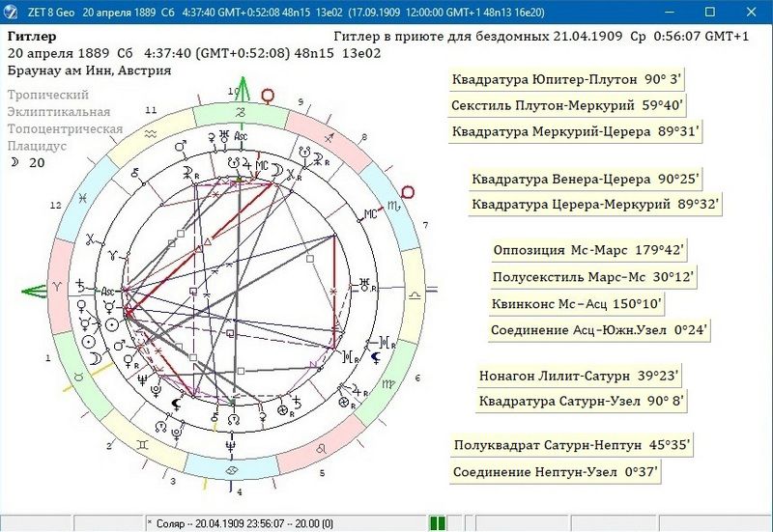
Task: Select the Chiron glyph below house 11
Action: [134, 173]
